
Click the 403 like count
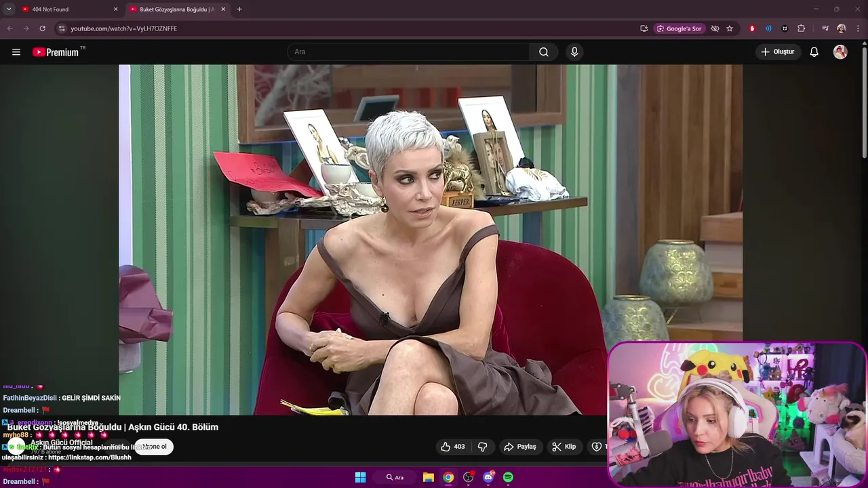click(x=459, y=447)
